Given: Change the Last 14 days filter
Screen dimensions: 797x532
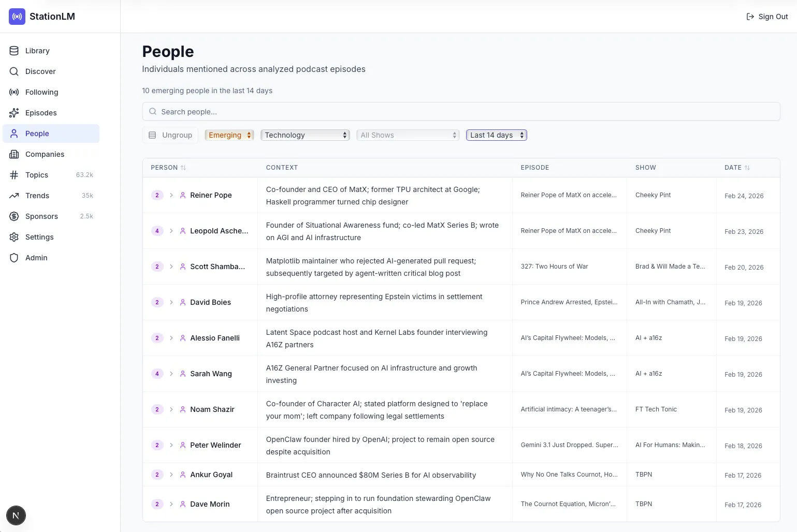Looking at the screenshot, I should [x=496, y=135].
